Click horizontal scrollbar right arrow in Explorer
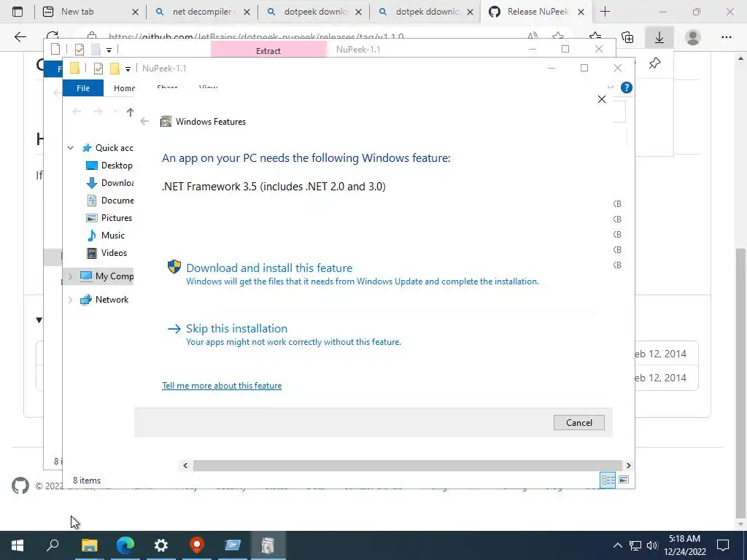 click(628, 465)
